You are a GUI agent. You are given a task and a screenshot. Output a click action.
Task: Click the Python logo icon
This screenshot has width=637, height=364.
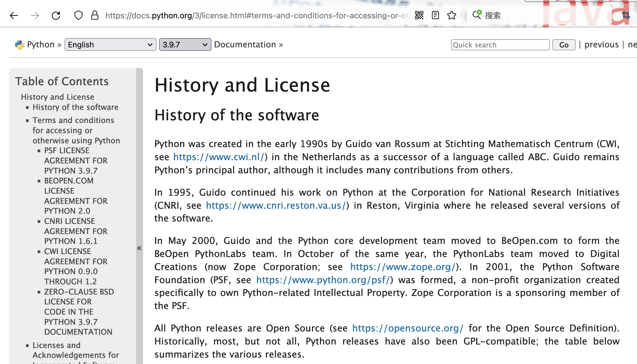[19, 45]
